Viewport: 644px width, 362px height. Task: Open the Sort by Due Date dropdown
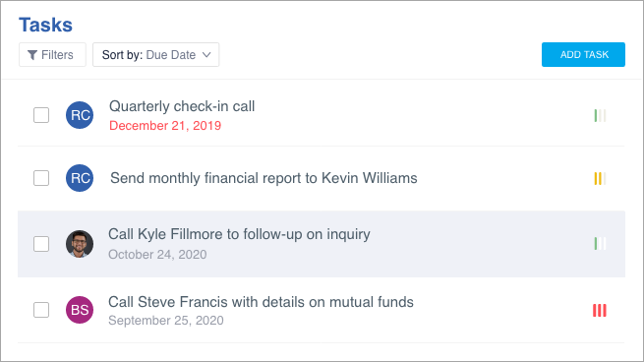tap(156, 55)
